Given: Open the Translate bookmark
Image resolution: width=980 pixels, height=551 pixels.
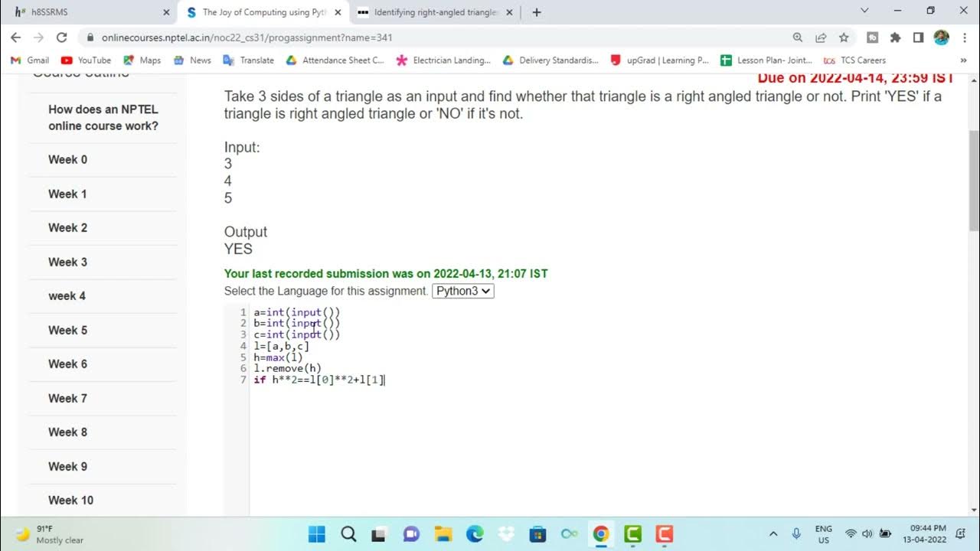Looking at the screenshot, I should (x=248, y=60).
